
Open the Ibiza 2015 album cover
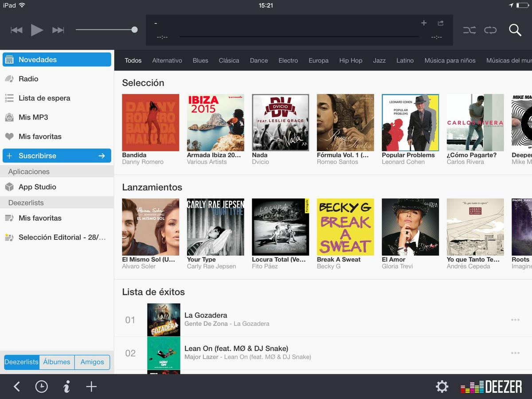(x=215, y=123)
